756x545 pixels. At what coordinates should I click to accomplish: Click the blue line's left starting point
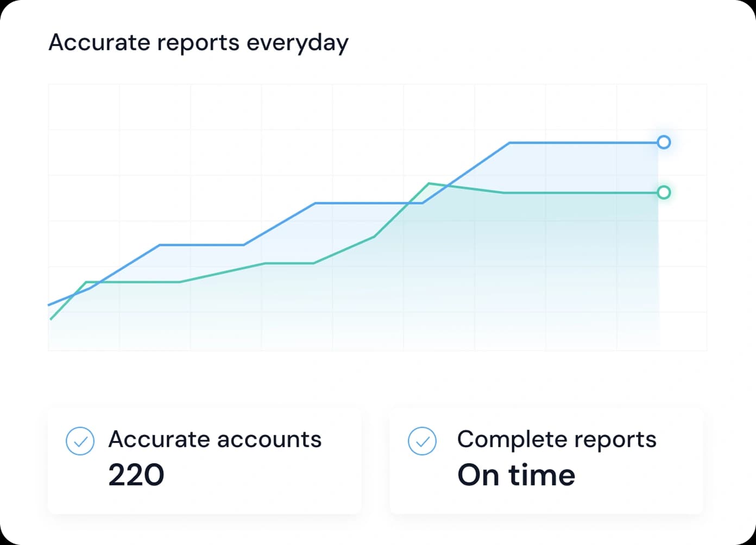tap(49, 305)
